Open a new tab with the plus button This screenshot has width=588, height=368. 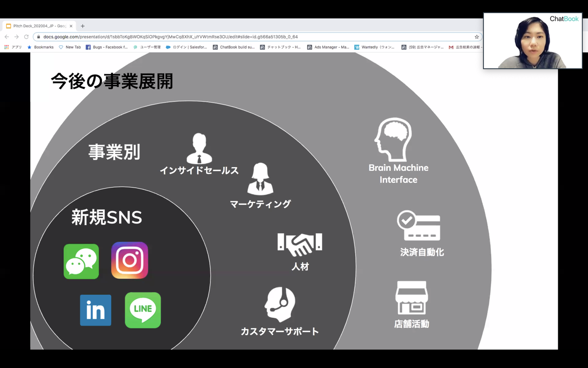[82, 26]
